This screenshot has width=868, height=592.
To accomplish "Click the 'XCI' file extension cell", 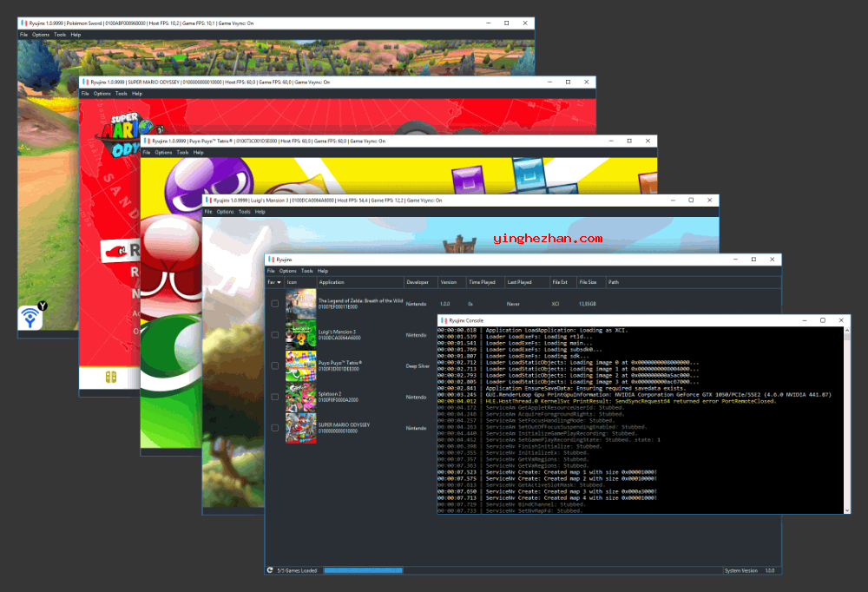I will pyautogui.click(x=556, y=304).
